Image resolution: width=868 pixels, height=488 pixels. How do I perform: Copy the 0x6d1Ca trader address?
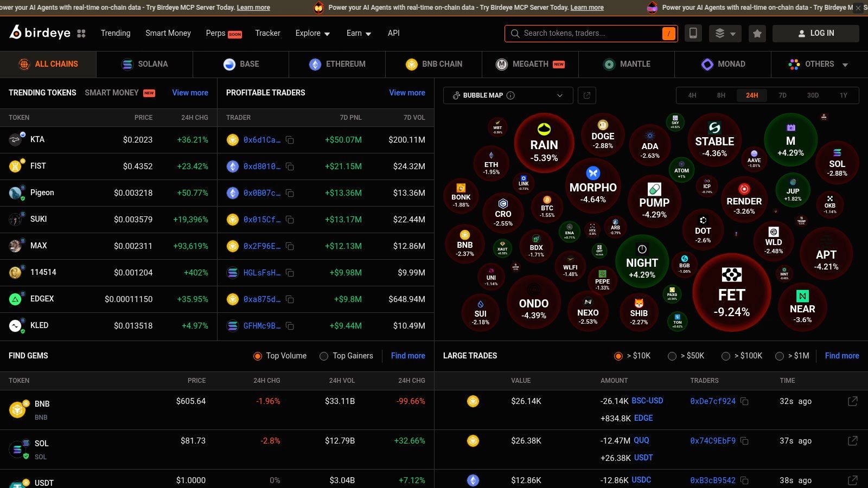click(290, 140)
